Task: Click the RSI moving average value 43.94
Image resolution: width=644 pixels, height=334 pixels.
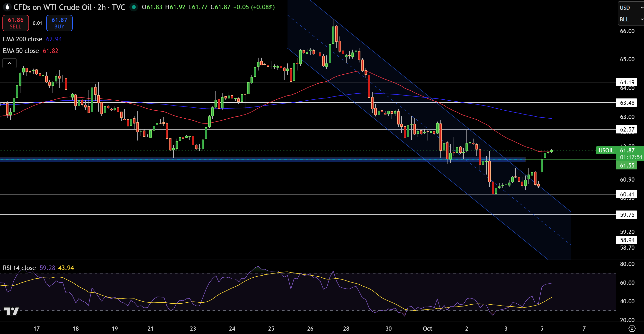Action: coord(66,268)
